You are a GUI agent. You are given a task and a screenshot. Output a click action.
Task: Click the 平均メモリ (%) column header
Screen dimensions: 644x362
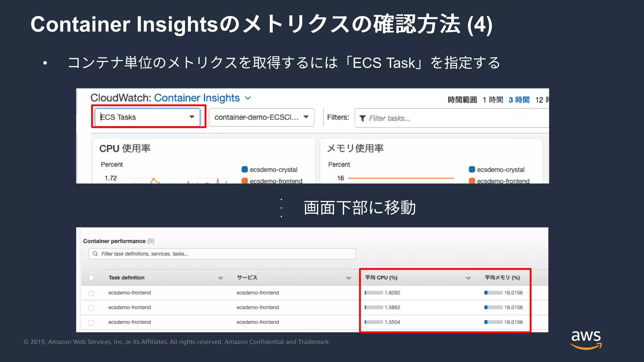[x=502, y=278]
